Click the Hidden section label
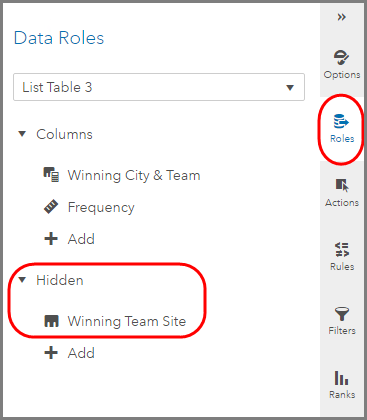This screenshot has height=420, width=367. click(x=60, y=280)
